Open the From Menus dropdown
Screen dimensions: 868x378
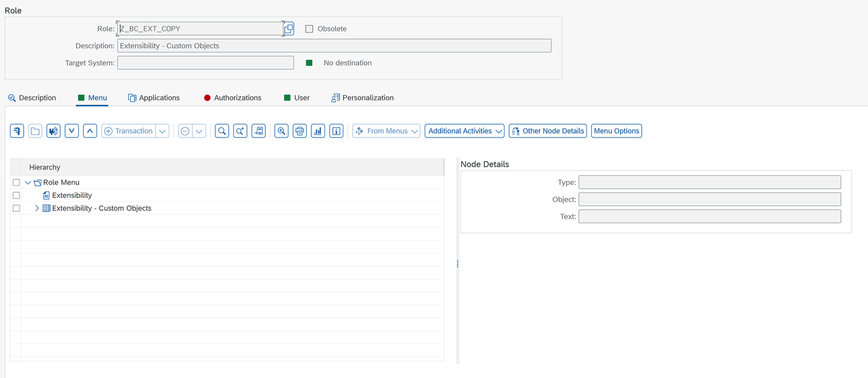click(386, 131)
